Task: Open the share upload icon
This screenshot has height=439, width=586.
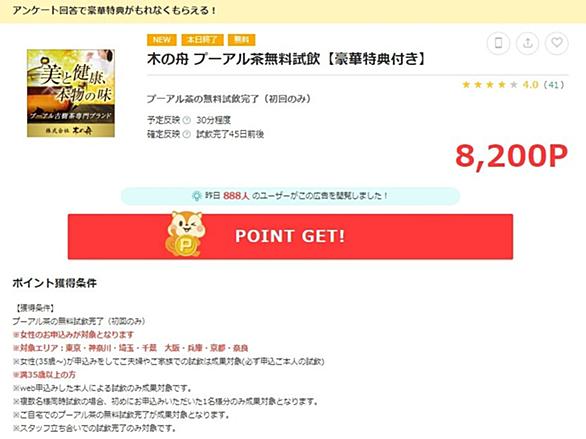Action: coord(527,43)
